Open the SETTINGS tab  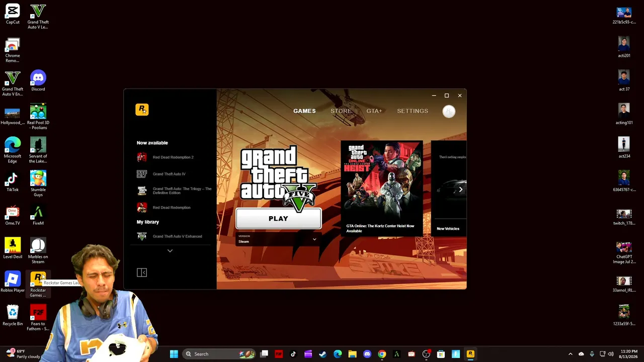[413, 111]
